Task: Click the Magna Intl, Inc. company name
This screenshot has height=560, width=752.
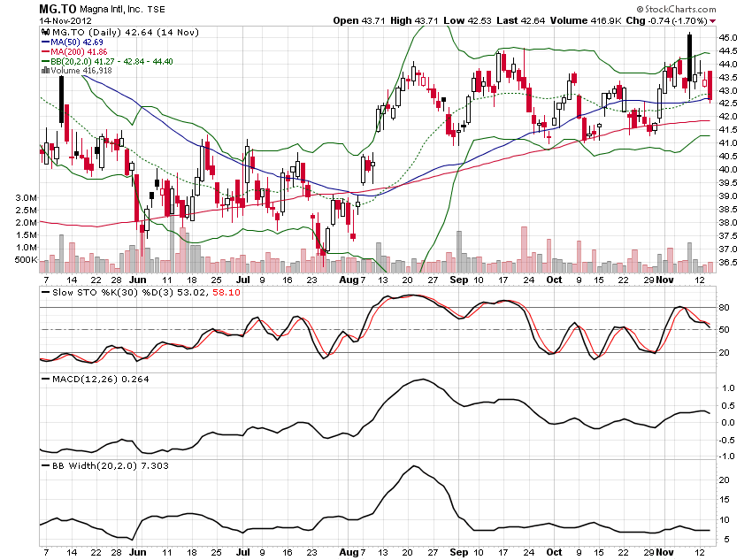Action: [x=111, y=10]
